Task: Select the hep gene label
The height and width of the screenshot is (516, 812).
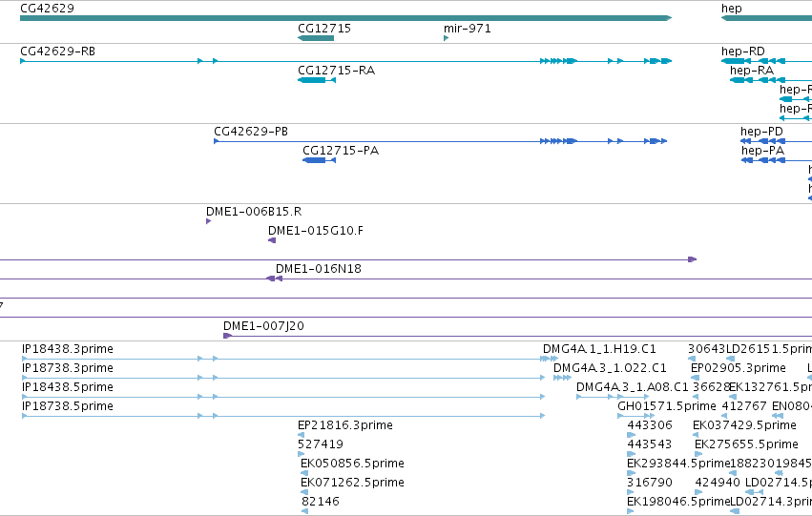Action: [731, 9]
